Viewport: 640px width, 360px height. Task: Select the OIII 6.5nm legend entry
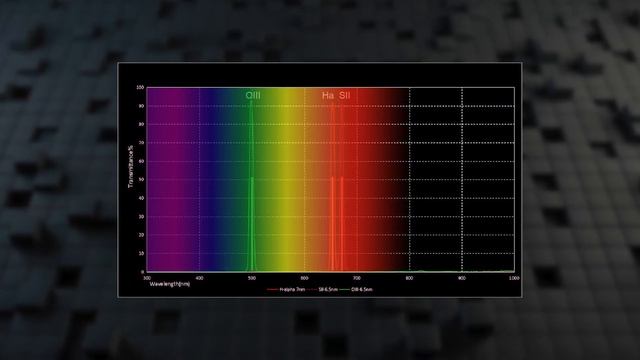(x=356, y=289)
